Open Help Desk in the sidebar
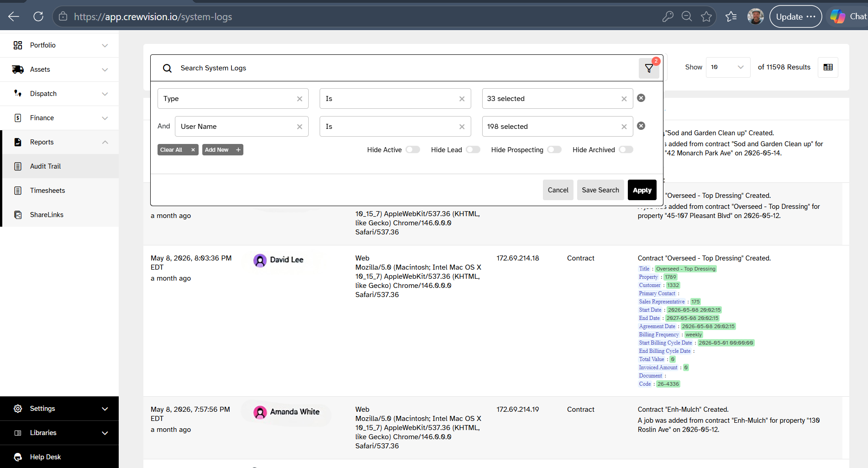The width and height of the screenshot is (868, 468). pyautogui.click(x=59, y=457)
